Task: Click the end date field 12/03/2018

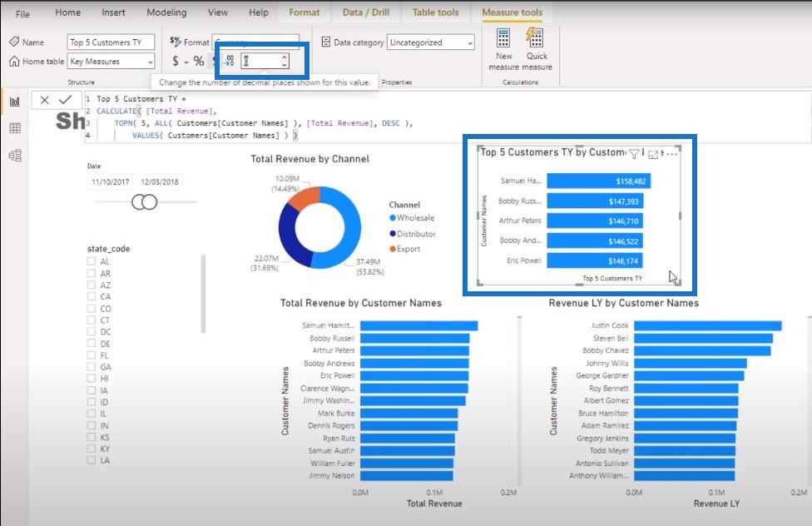Action: 160,182
